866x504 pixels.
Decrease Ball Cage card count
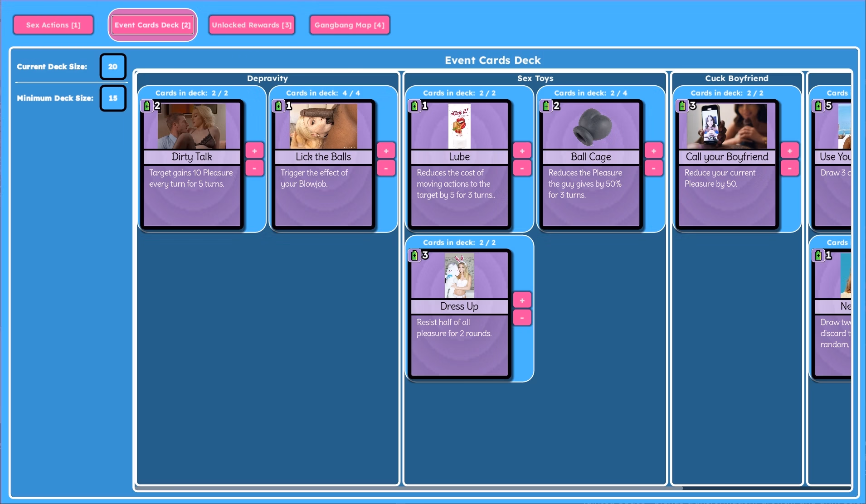(x=653, y=168)
